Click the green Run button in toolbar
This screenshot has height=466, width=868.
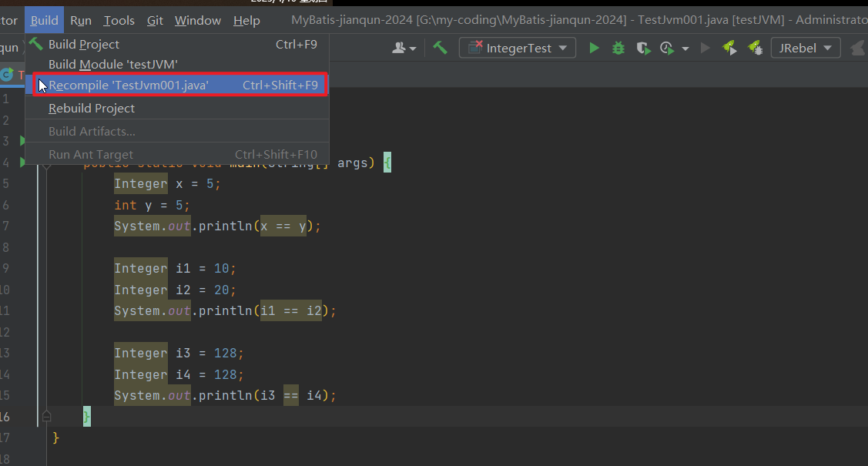click(594, 49)
